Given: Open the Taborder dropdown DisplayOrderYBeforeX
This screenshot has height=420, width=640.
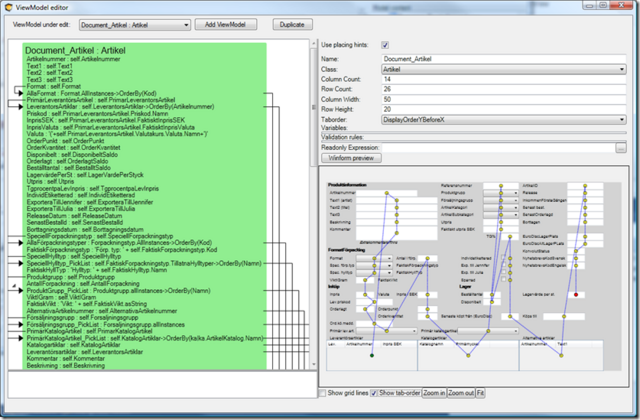Looking at the screenshot, I should (x=504, y=120).
